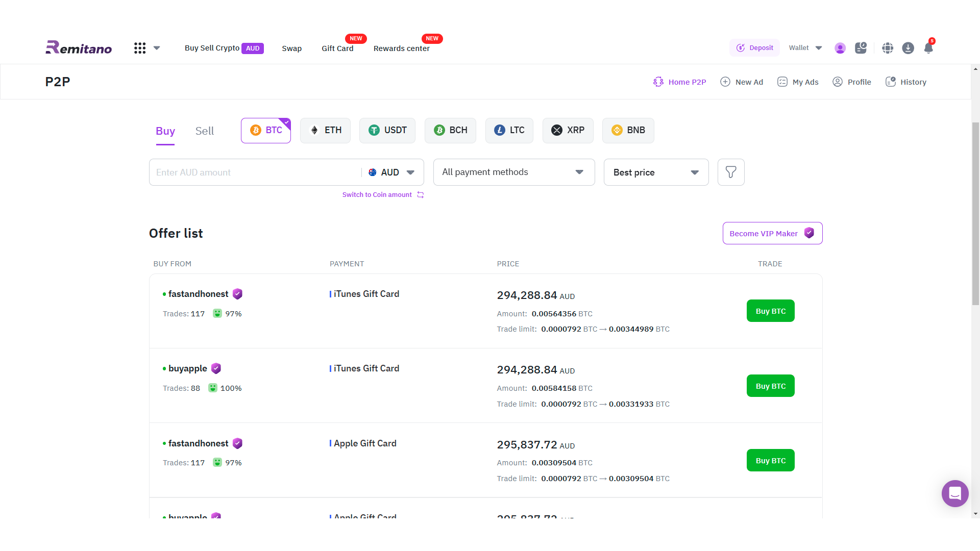Click Become VIP Maker button
980x551 pixels.
[773, 233]
